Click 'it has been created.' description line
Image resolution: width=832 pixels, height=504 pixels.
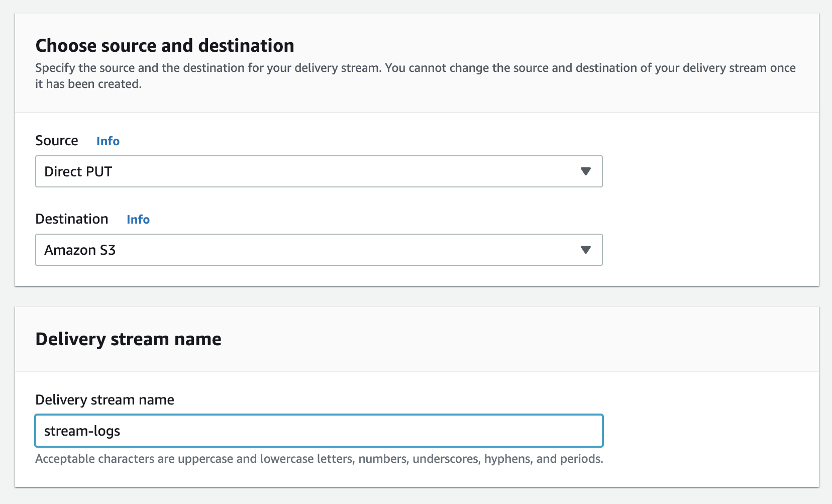tap(88, 84)
